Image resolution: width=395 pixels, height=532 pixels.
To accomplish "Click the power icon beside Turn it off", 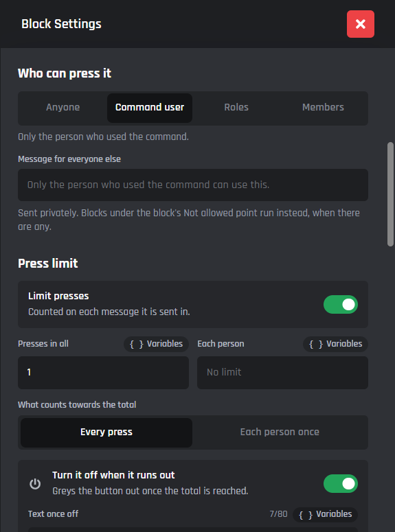I will [x=35, y=484].
